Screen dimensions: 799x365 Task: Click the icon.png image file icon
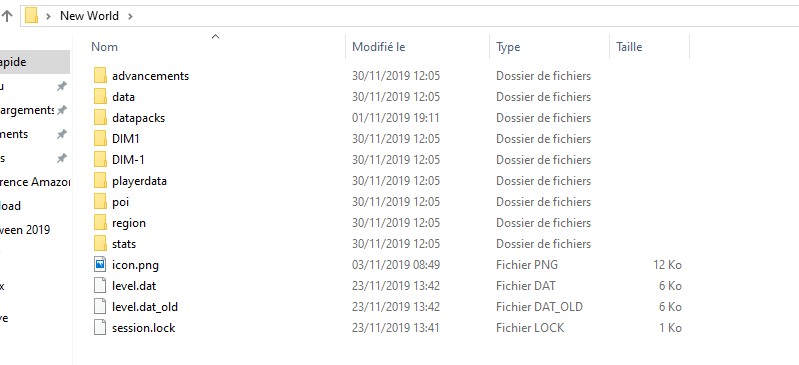(x=100, y=265)
